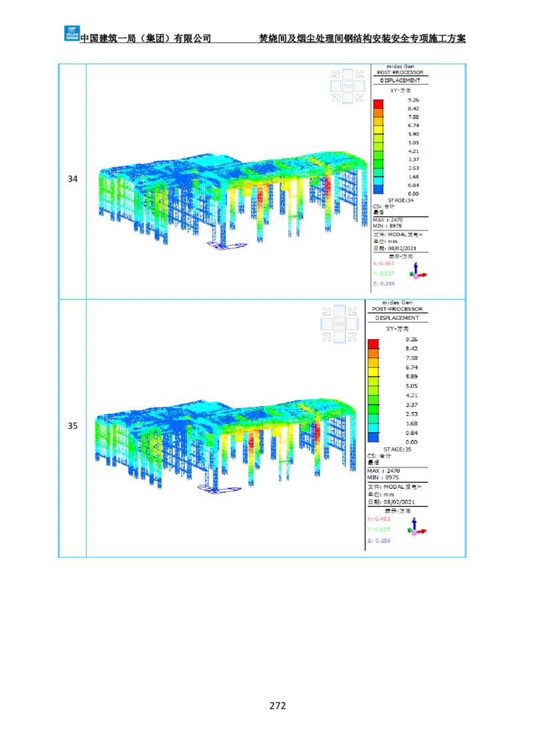
Task: Click top-left diagonal arrow in upper view cube
Action: point(336,74)
